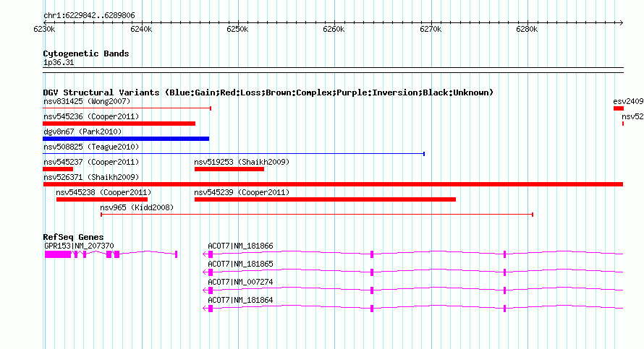
Task: Click the nsv526371 (Shaikh2009) long red bar
Action: coord(333,184)
